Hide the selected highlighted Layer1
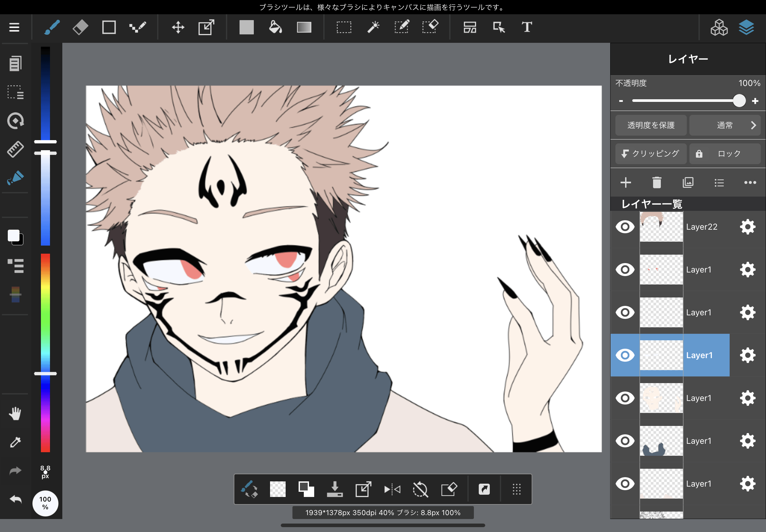Image resolution: width=766 pixels, height=532 pixels. pyautogui.click(x=625, y=355)
